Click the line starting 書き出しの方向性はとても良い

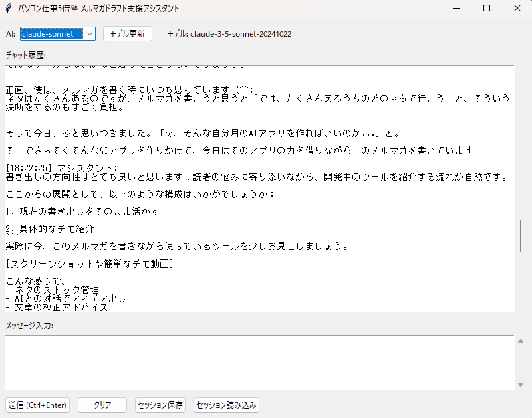257,177
